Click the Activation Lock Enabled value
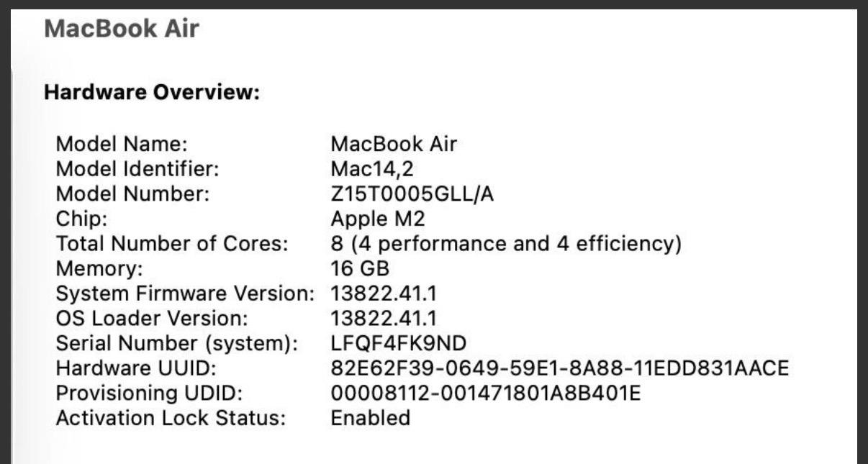The height and width of the screenshot is (464, 868). point(370,419)
